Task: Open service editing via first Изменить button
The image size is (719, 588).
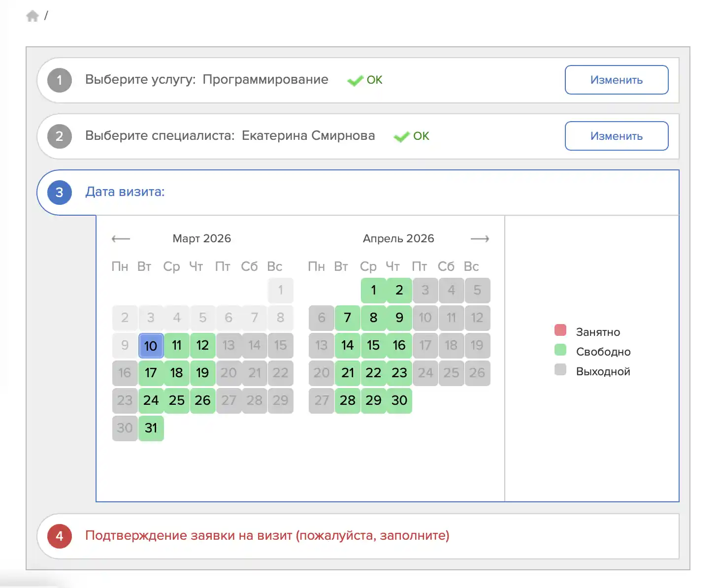Action: 616,80
